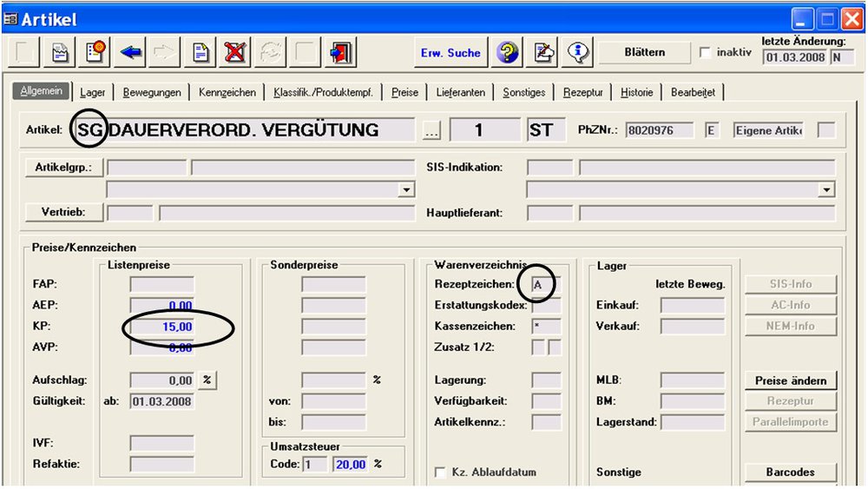The image size is (868, 489).
Task: Click the new document page icon
Action: (201, 53)
